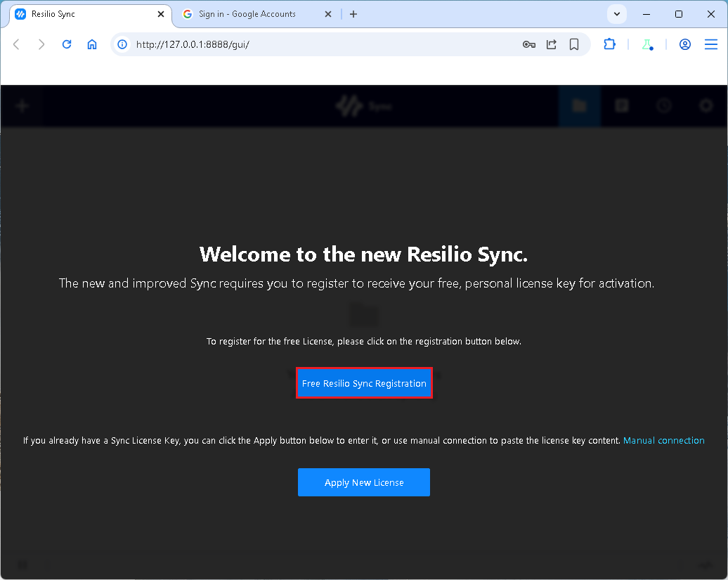Open the labs flask icon
Viewport: 728px width, 580px height.
coord(647,44)
